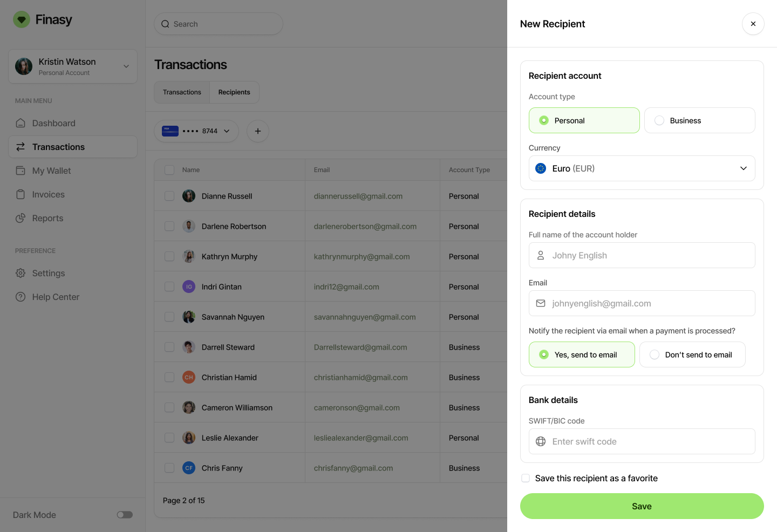This screenshot has width=777, height=532.
Task: Choose Yes, send to email
Action: 582,354
